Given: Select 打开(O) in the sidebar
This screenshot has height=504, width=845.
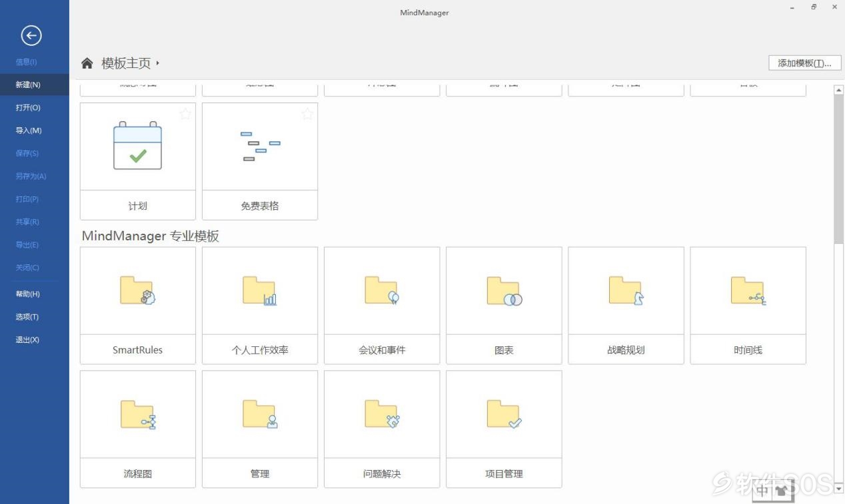Looking at the screenshot, I should [35, 107].
